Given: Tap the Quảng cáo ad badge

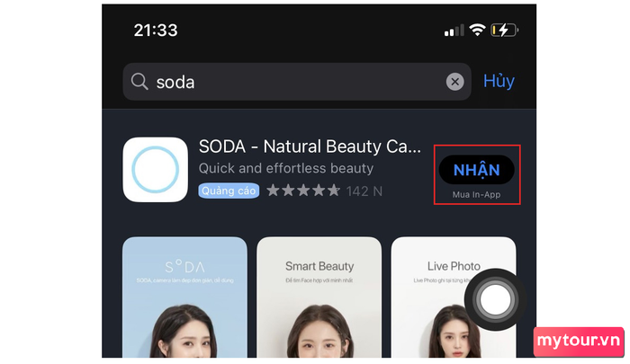Looking at the screenshot, I should tap(229, 191).
